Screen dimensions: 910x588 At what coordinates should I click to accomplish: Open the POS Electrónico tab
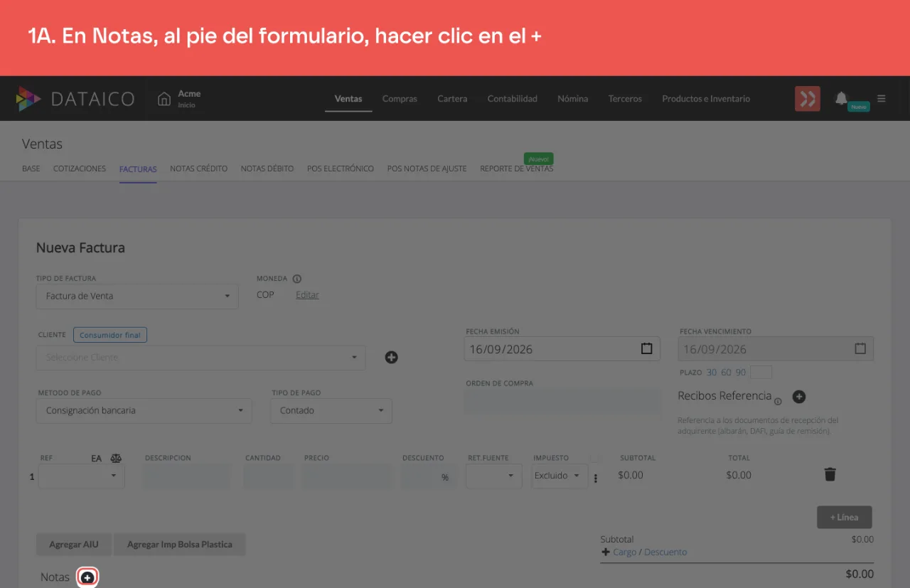click(x=341, y=169)
